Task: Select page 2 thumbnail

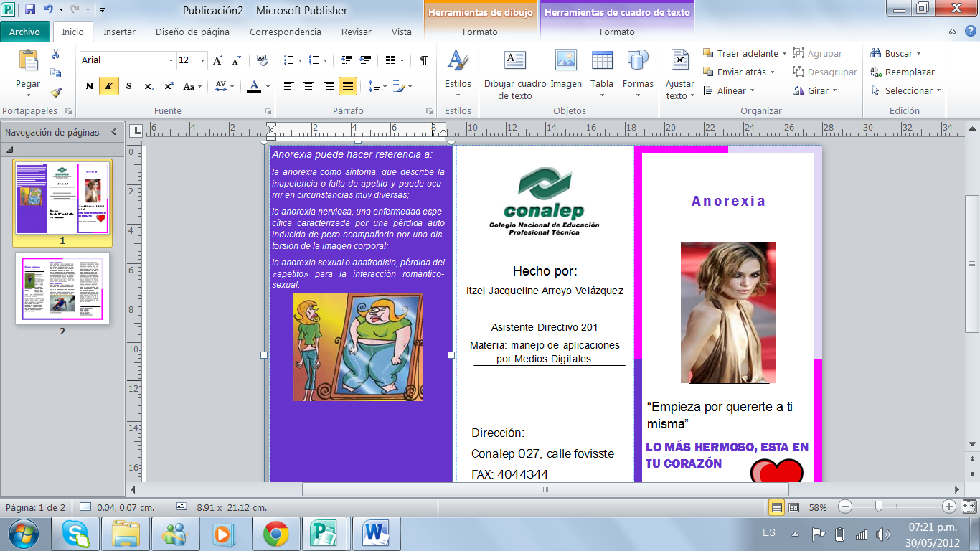Action: point(62,288)
